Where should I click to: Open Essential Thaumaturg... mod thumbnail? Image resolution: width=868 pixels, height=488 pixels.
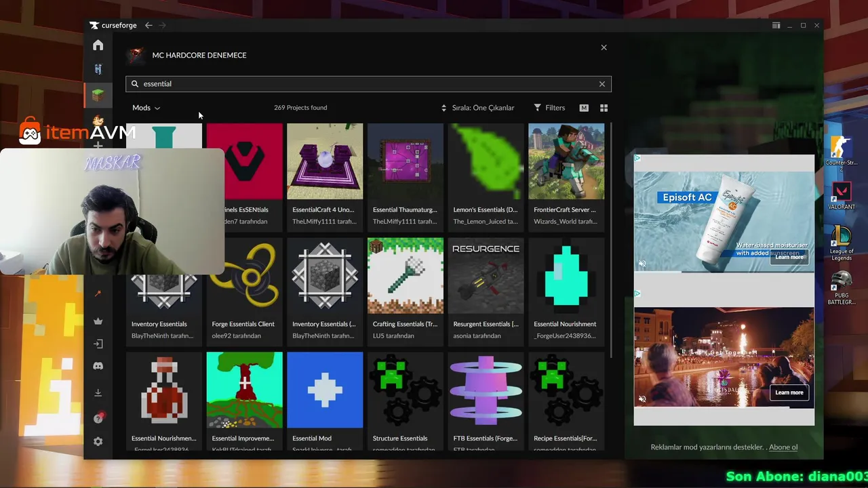point(406,161)
